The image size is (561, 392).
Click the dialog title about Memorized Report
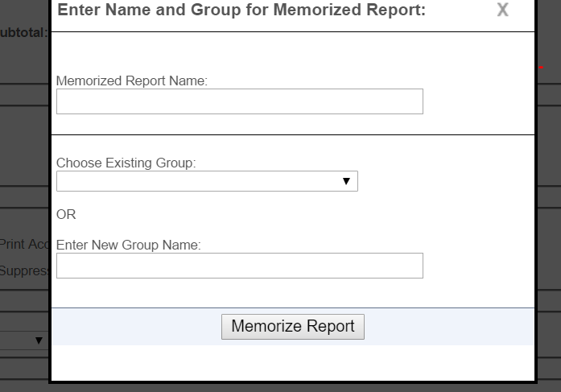click(x=241, y=10)
